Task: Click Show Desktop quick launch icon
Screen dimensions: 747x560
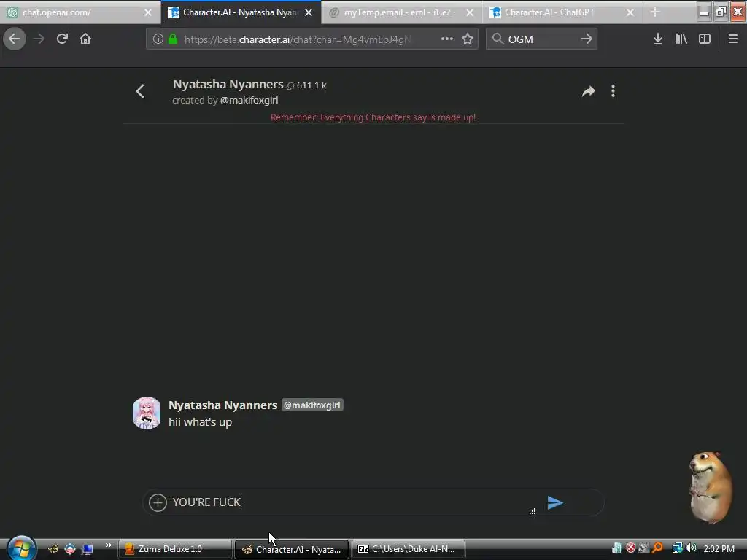Action: click(88, 550)
